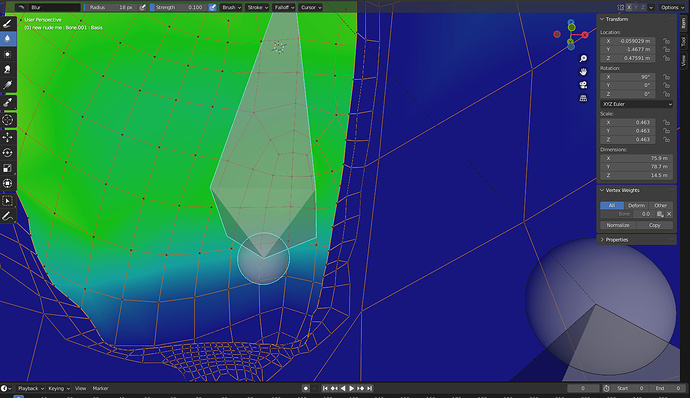690x398 pixels.
Task: Select the Other vertex weights filter
Action: click(661, 205)
